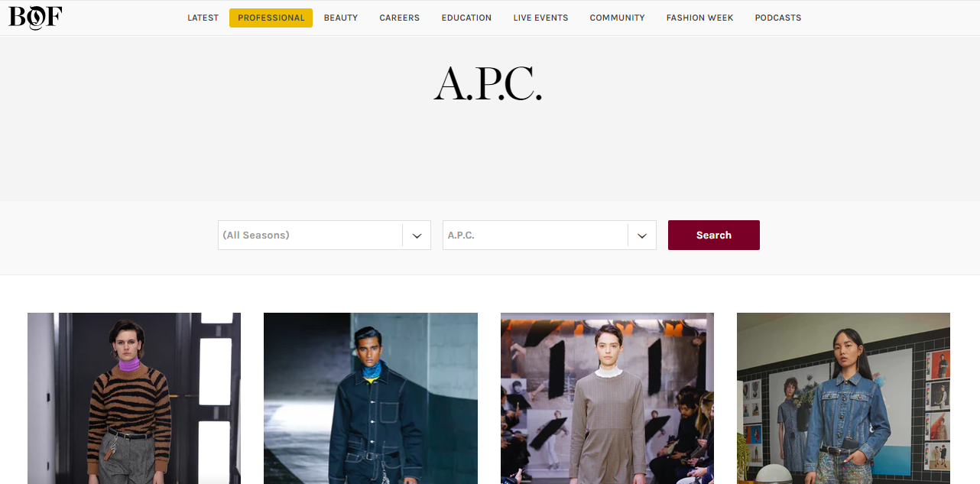
Task: Go to Fashion Week
Action: pos(699,18)
